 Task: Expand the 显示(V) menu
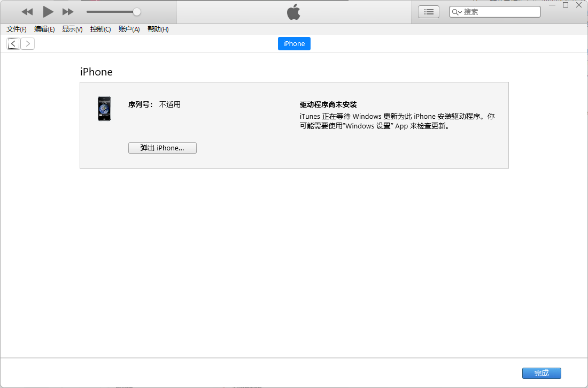click(x=72, y=29)
